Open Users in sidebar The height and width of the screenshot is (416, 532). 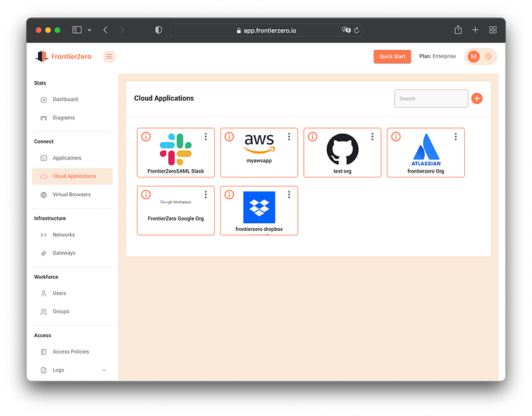coord(72,293)
